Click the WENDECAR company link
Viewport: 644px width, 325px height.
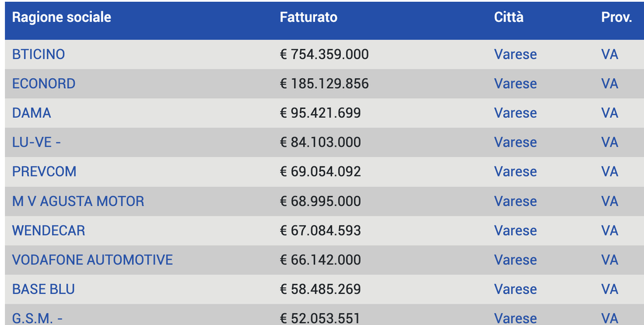coord(48,231)
